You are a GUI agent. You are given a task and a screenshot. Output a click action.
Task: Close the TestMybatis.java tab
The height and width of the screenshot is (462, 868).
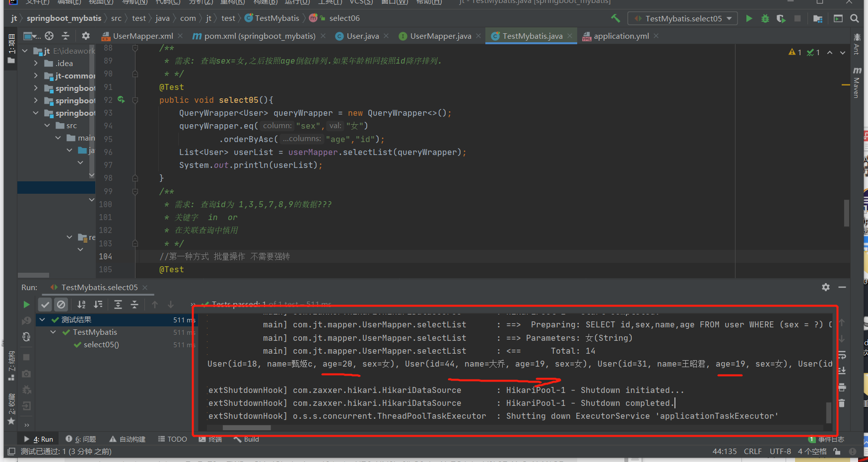coord(570,36)
